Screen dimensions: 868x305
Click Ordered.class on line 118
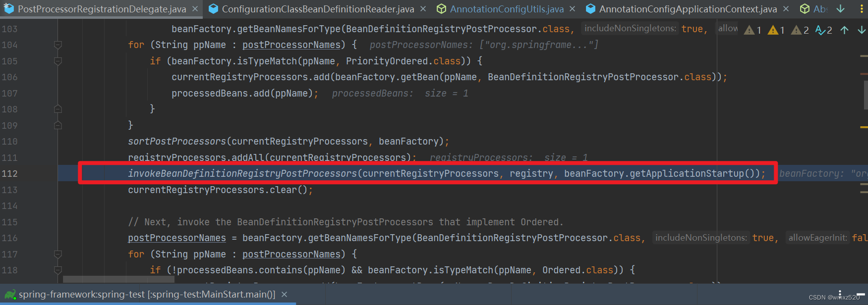pyautogui.click(x=578, y=270)
